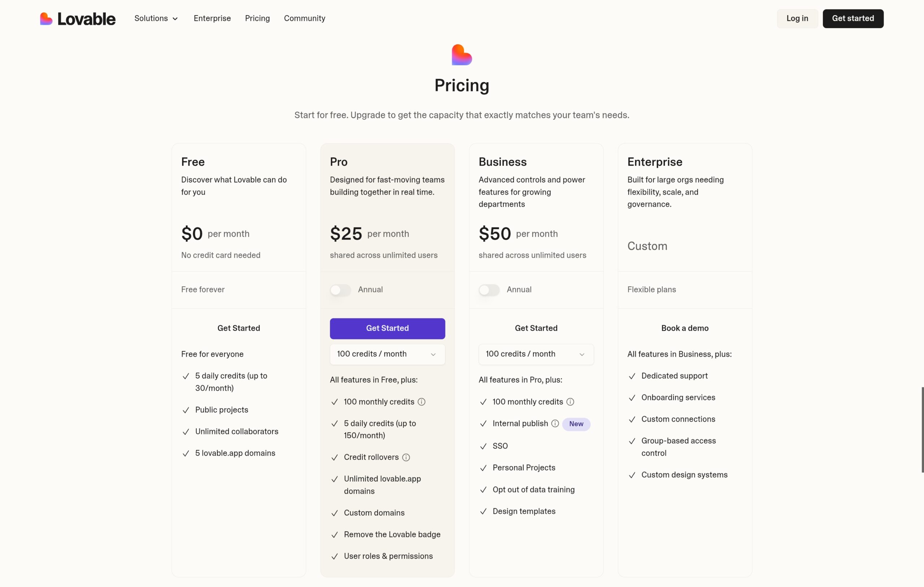
Task: Select Pricing in the navigation bar
Action: click(x=257, y=18)
